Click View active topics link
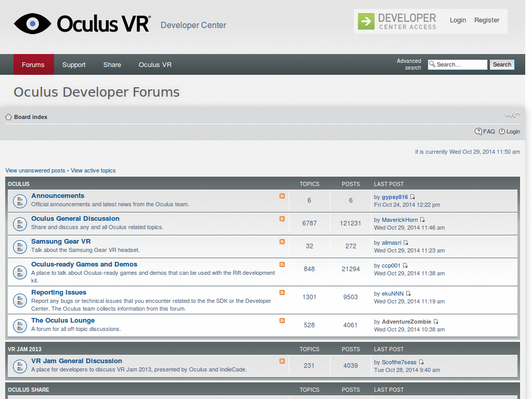 pyautogui.click(x=93, y=170)
